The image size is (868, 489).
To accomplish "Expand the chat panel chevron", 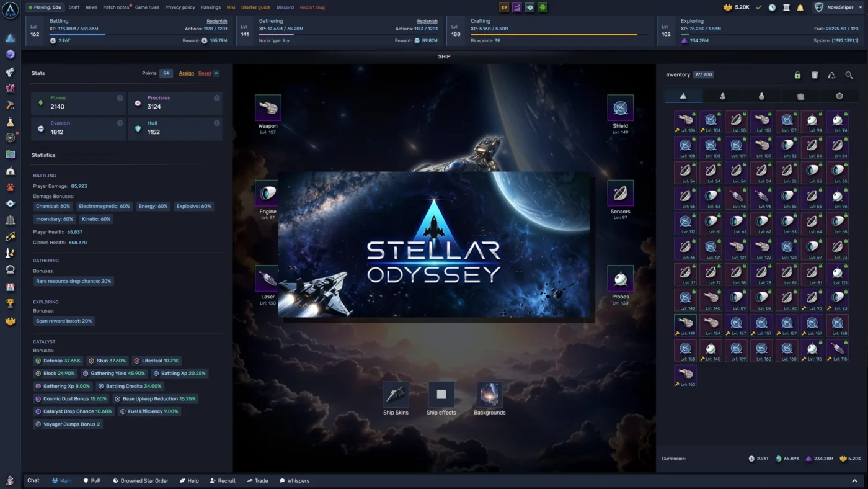I will pos(854,481).
